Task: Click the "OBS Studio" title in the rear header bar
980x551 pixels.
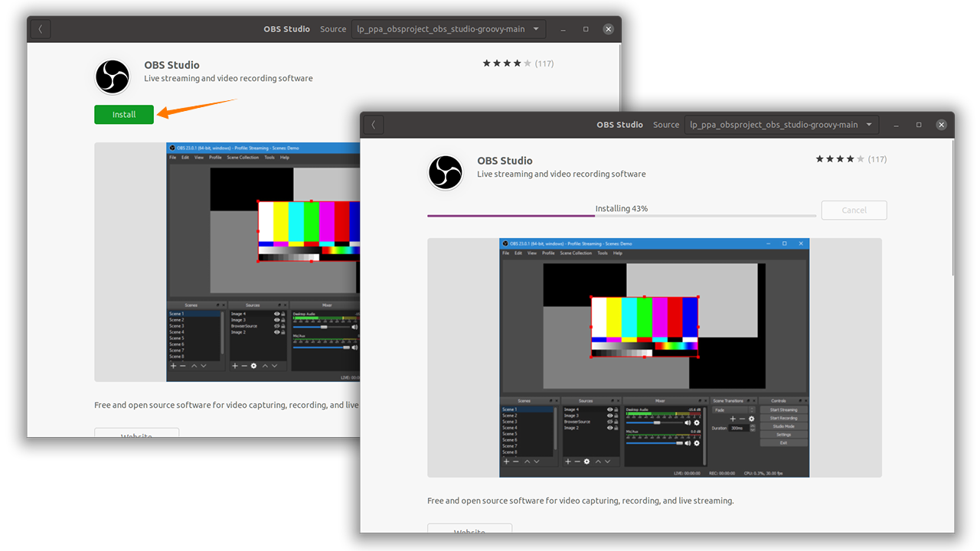Action: (287, 29)
